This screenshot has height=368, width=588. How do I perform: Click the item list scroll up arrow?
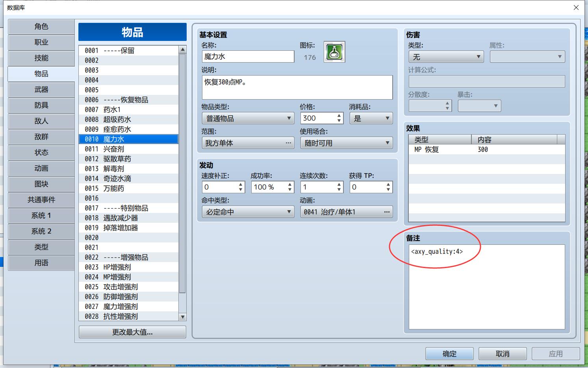point(182,50)
